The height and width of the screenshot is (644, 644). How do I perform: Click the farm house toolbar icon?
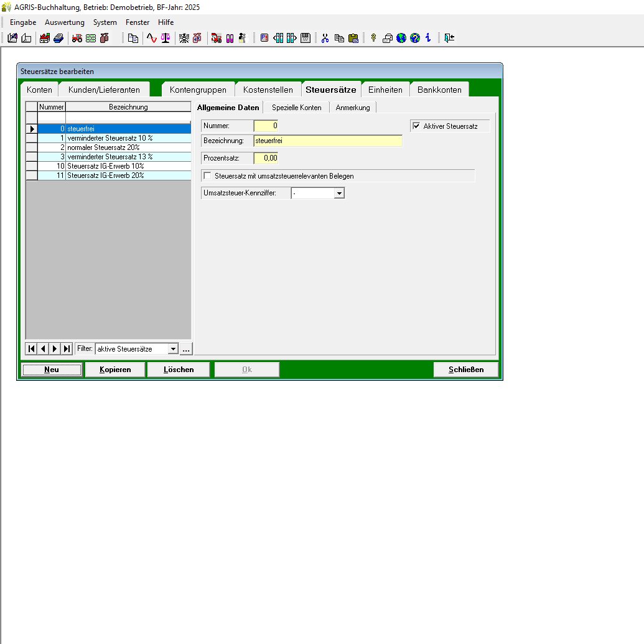tap(45, 38)
